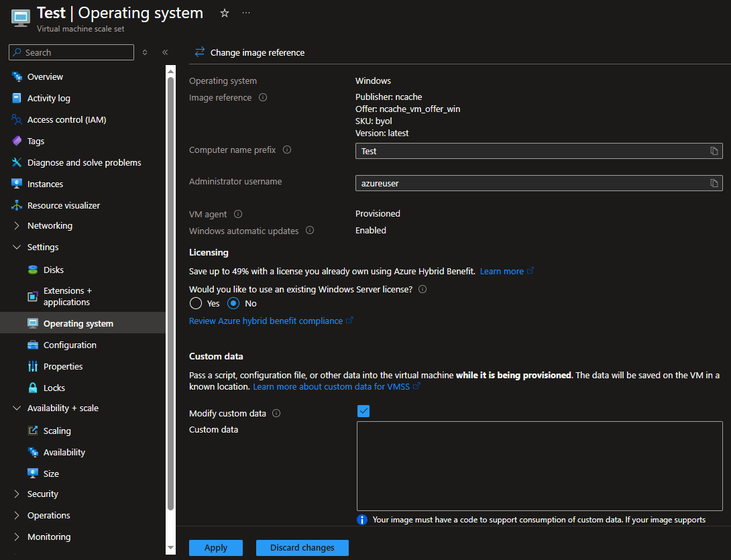731x560 pixels.
Task: Uncheck the Modify custom data checkbox
Action: (363, 411)
